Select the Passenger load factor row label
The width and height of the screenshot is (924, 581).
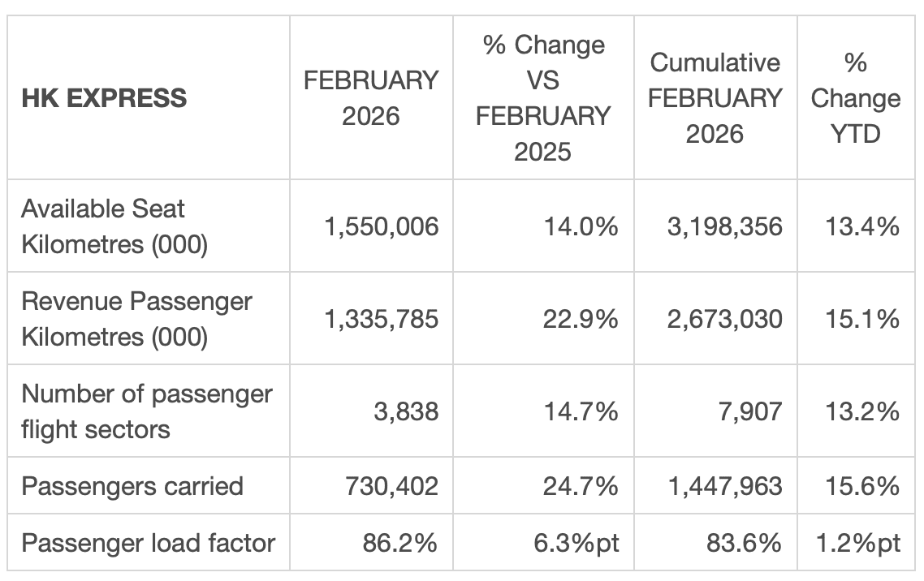[149, 543]
